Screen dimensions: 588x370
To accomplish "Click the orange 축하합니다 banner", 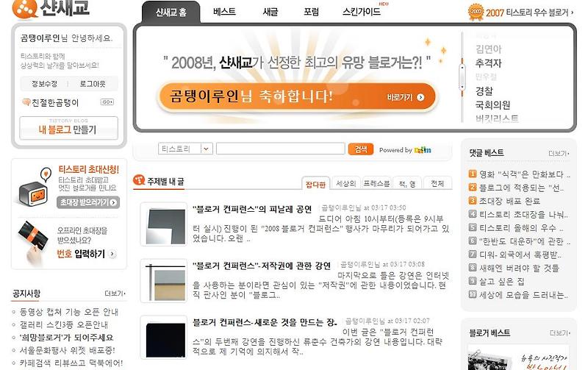I will [298, 97].
